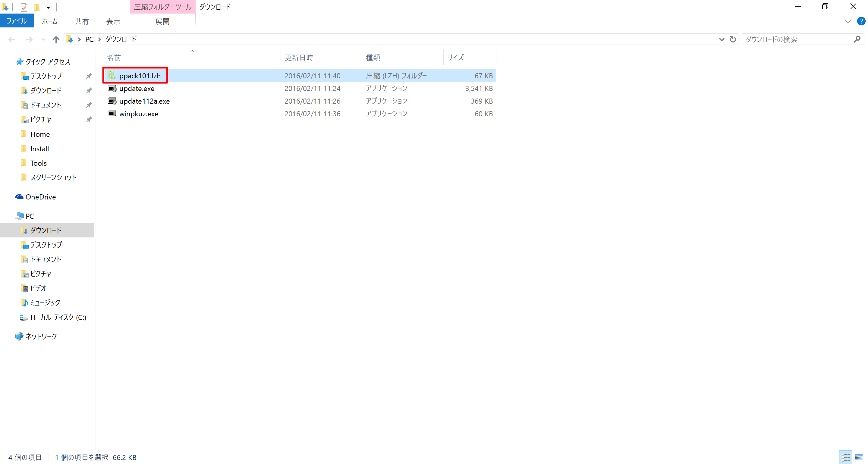The image size is (868, 464).
Task: Select the update.exe file icon
Action: (112, 88)
